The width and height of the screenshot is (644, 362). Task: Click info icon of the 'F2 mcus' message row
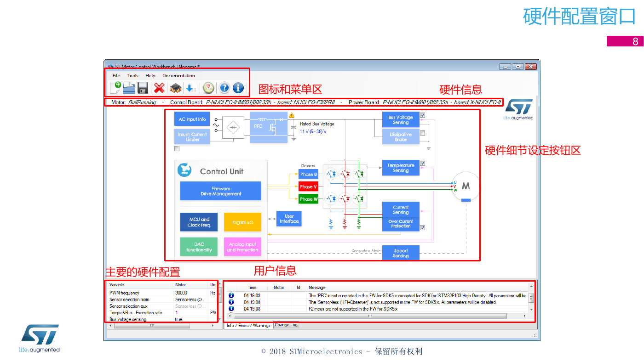pos(231,309)
